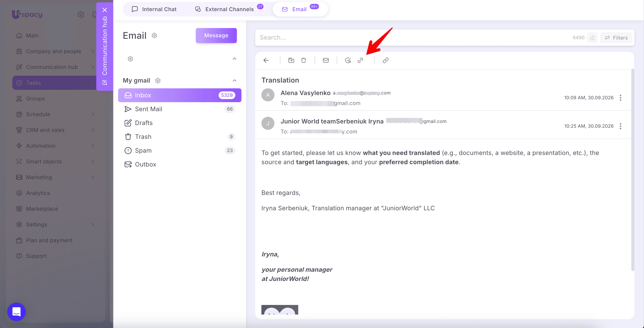Close the Communication hub panel
The height and width of the screenshot is (328, 644).
[x=105, y=10]
